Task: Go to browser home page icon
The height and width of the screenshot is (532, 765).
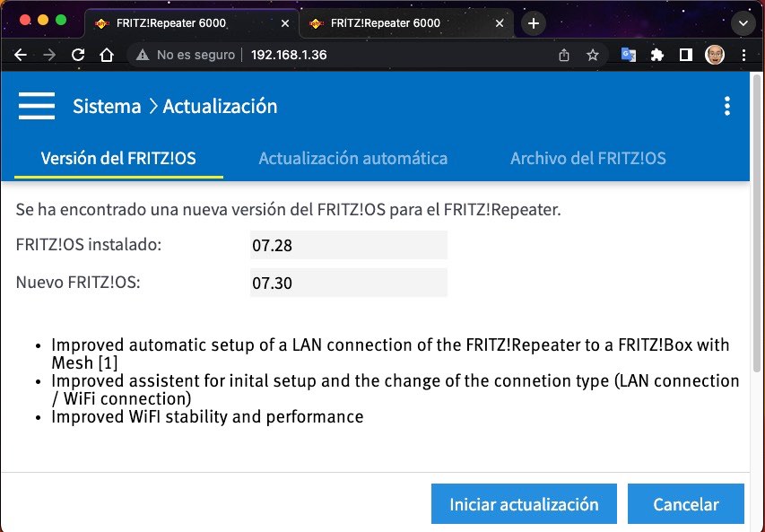Action: pos(107,55)
